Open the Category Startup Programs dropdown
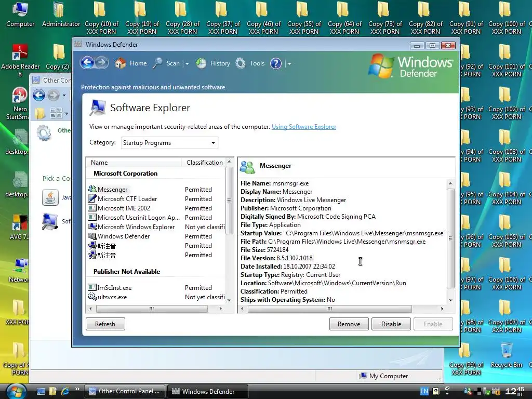532x399 pixels. (169, 142)
